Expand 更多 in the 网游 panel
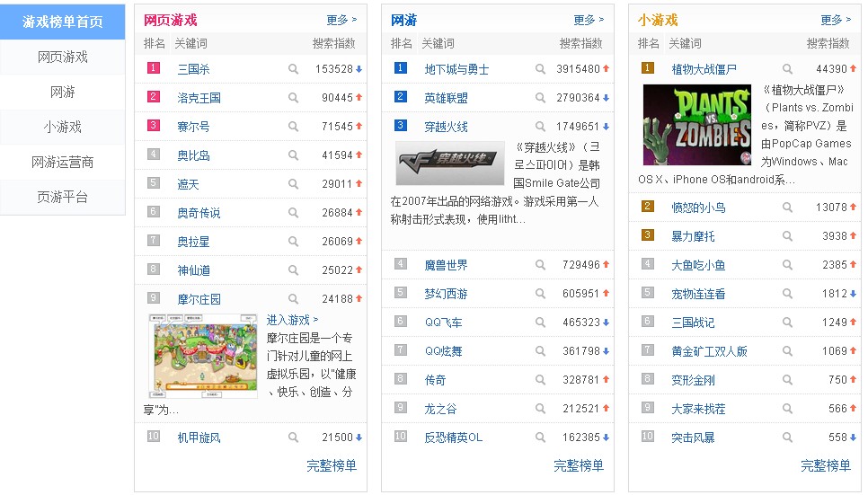 pyautogui.click(x=589, y=20)
